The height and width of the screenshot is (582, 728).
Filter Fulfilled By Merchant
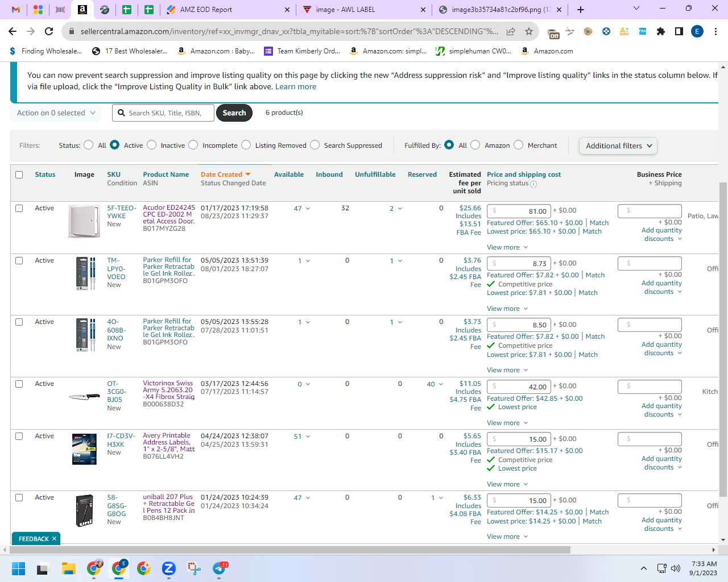tap(519, 145)
